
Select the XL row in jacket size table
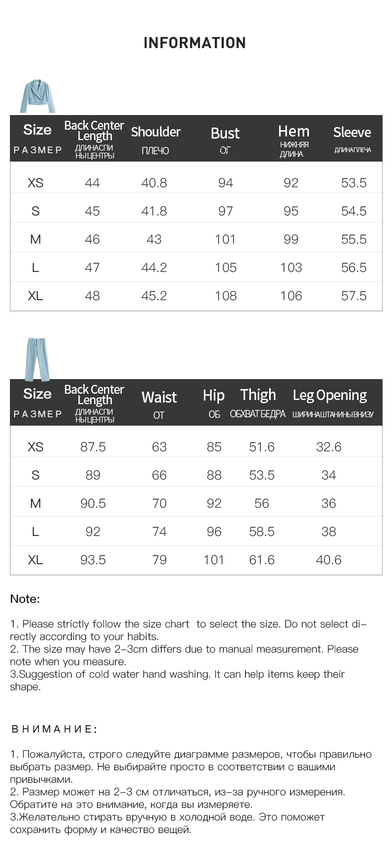(196, 295)
